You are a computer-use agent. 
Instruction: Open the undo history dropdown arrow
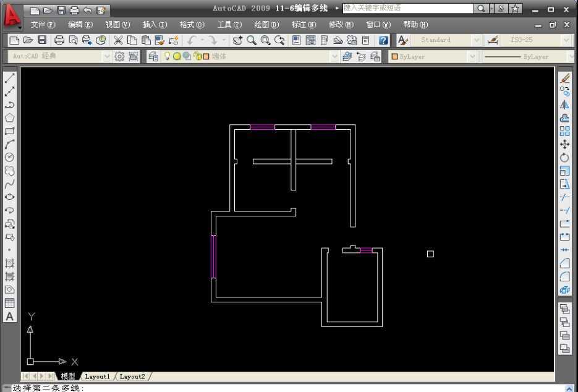pos(202,40)
